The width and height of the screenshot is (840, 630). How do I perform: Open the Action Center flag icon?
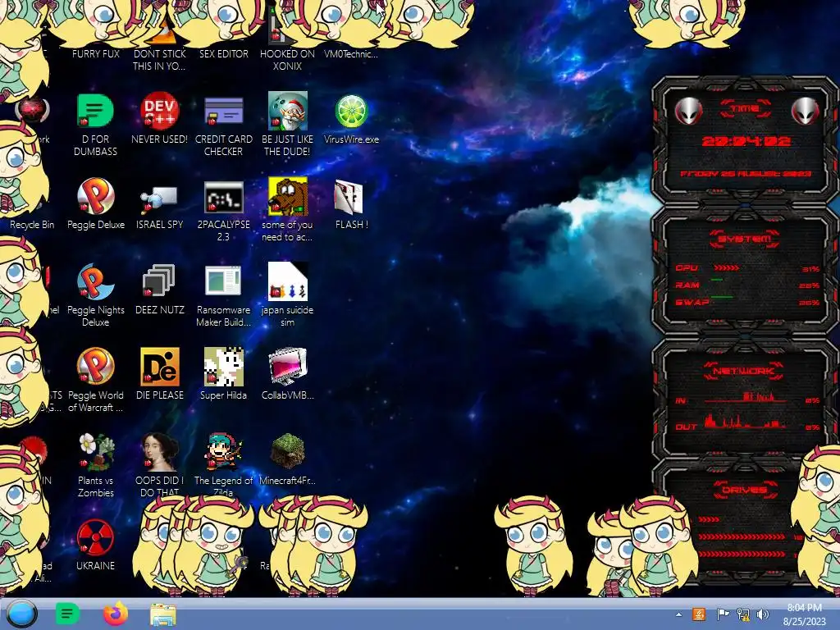pyautogui.click(x=723, y=614)
